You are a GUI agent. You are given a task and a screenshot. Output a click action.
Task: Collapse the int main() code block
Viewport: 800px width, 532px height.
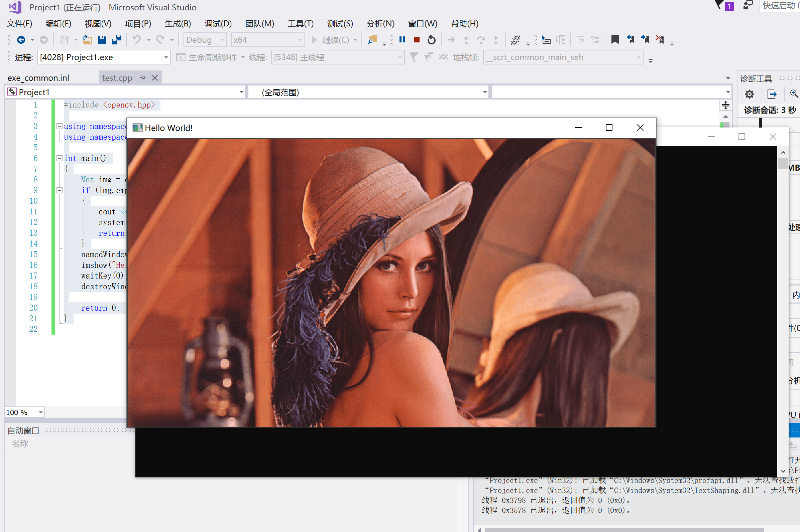(x=60, y=158)
